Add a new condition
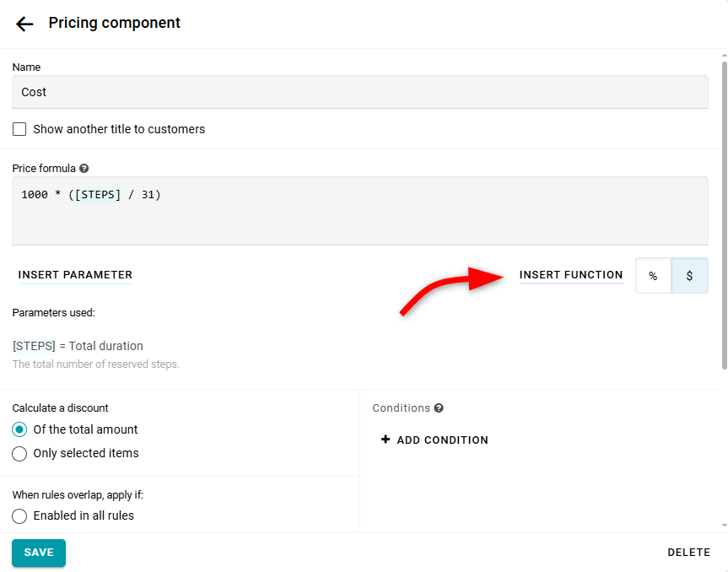 pyautogui.click(x=434, y=440)
